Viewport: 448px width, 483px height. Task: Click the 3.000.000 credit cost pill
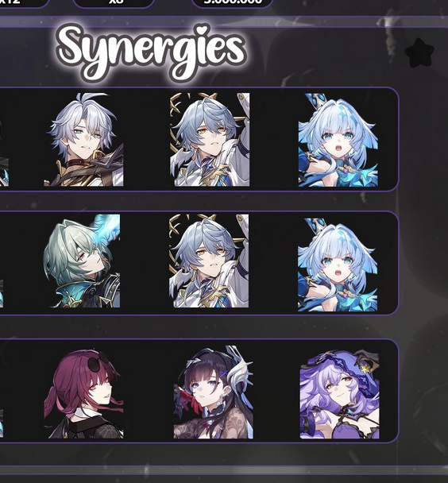pos(232,3)
